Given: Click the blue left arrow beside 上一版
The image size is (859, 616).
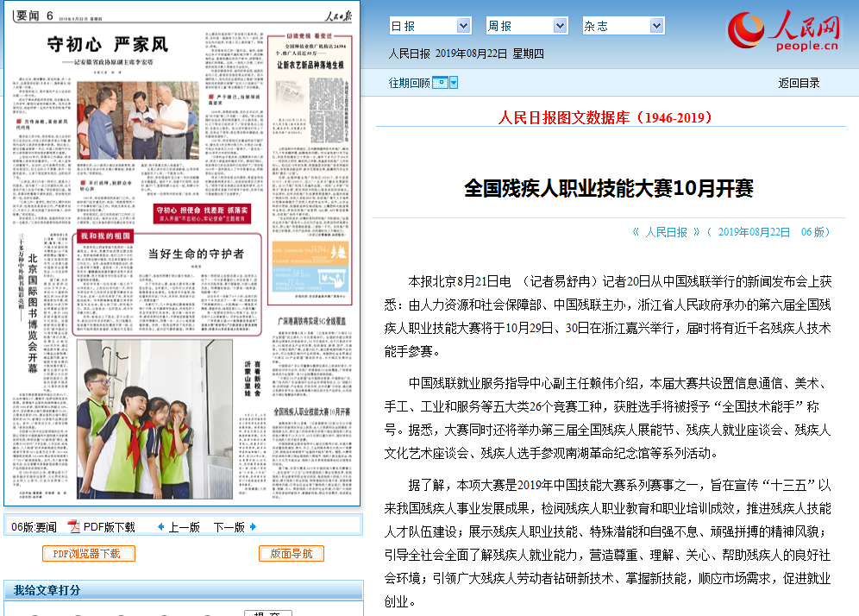Looking at the screenshot, I should click(160, 526).
